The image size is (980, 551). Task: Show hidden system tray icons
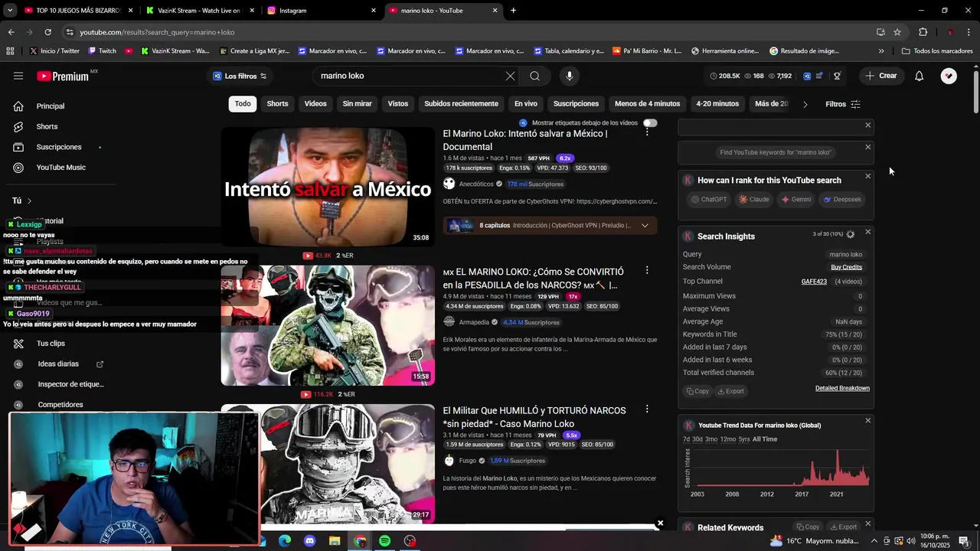(x=874, y=541)
